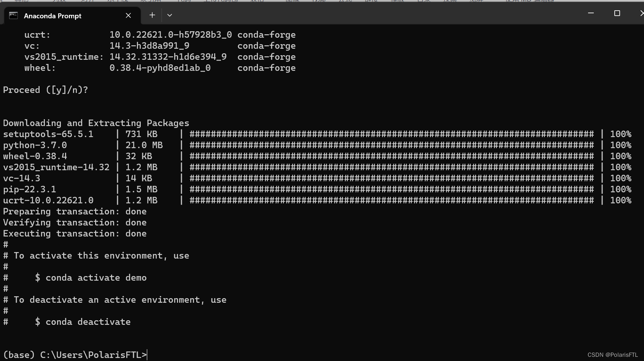Viewport: 644px width, 361px height.
Task: Click the Downloading and Extracting Packages header
Action: (x=96, y=123)
